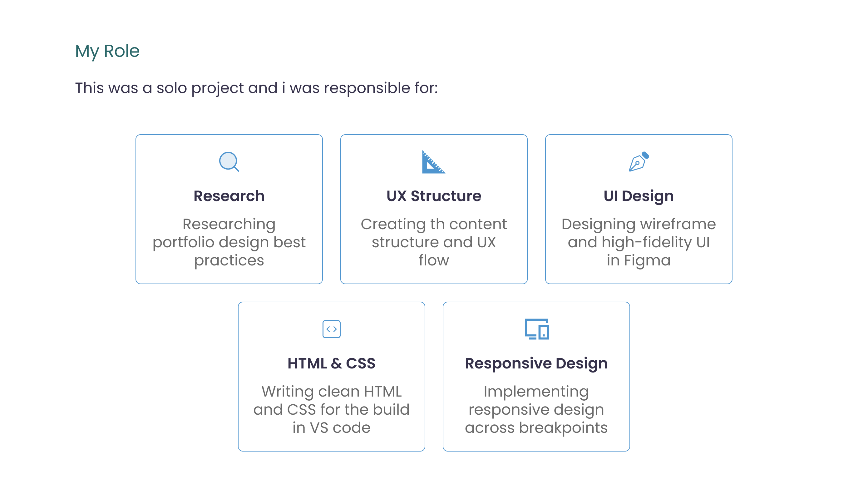Image resolution: width=868 pixels, height=489 pixels.
Task: Click the content structure and UX flow text
Action: pyautogui.click(x=434, y=242)
